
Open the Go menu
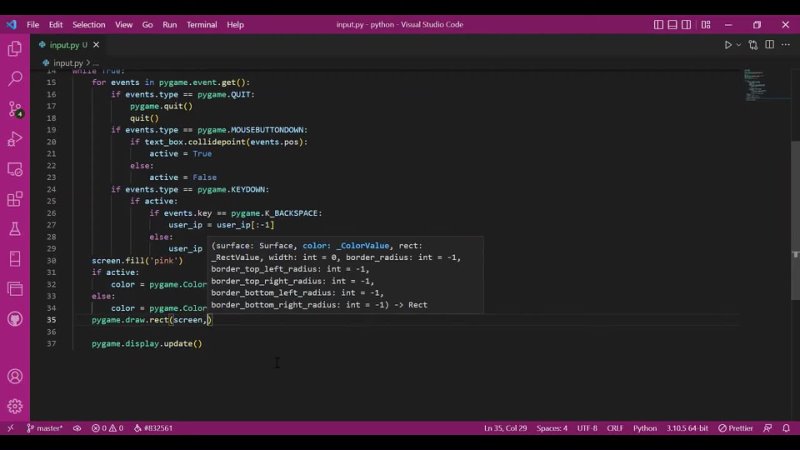click(x=147, y=24)
